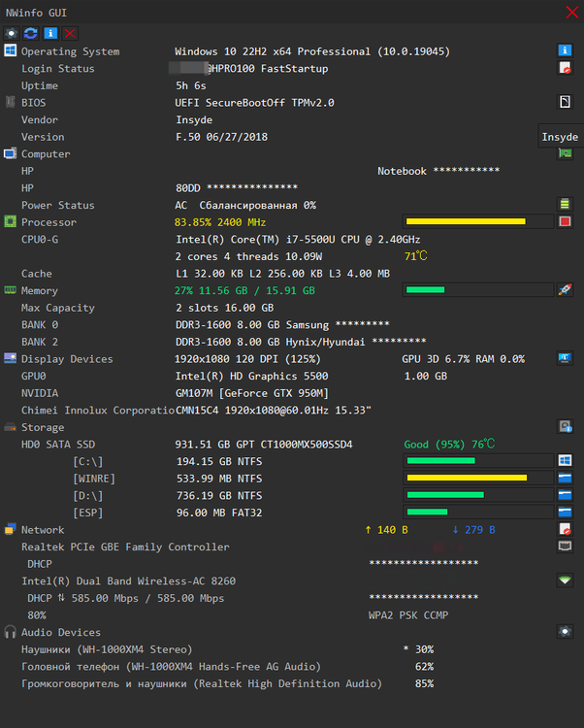Click 27% 11.56 GB / 15.91 GB memory text
The height and width of the screenshot is (728, 584).
(244, 290)
